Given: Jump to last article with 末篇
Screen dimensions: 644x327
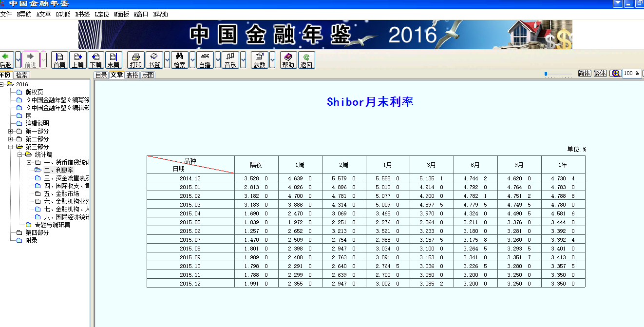Looking at the screenshot, I should (114, 60).
